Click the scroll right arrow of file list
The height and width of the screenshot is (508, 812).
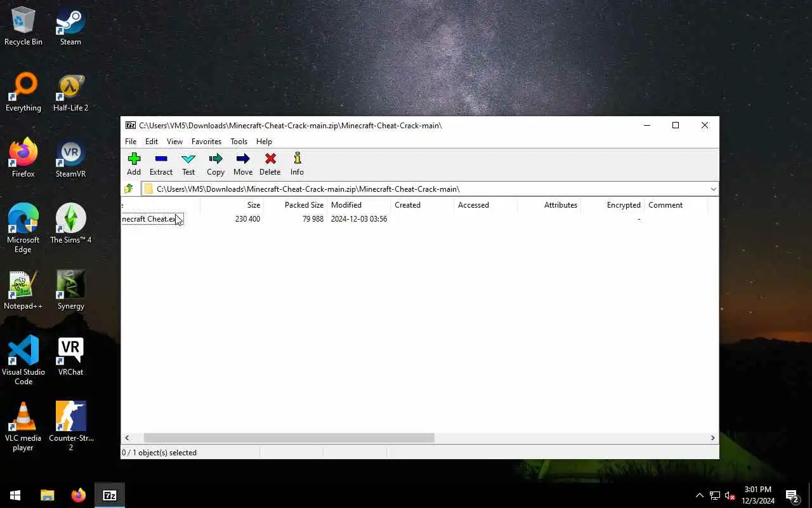(712, 438)
